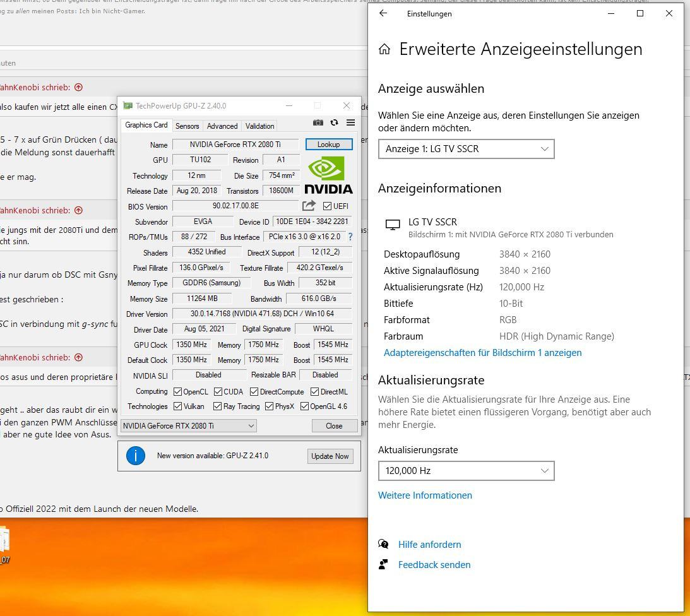Switch to the Advanced tab
Screen dimensions: 690x616
(x=222, y=126)
